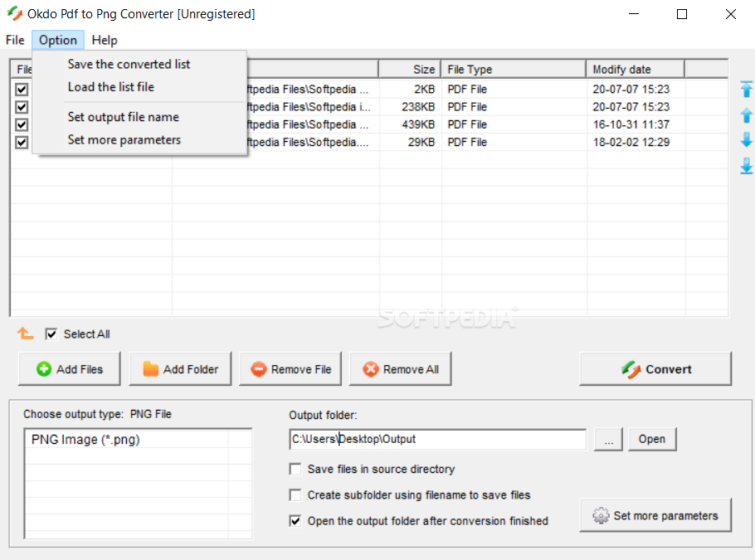Click the orange up-folder arrow icon
Viewport: 755px width, 560px height.
click(x=25, y=334)
